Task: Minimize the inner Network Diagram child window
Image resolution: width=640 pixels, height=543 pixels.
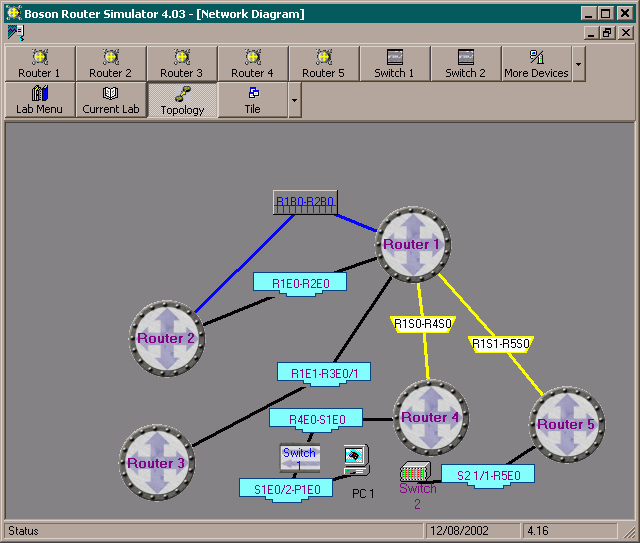Action: (x=591, y=33)
